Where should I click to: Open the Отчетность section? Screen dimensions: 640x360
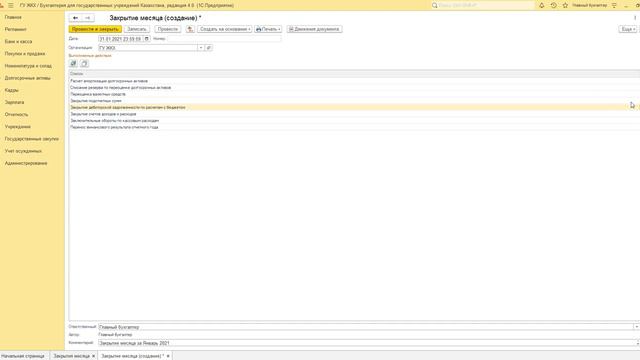(16, 114)
